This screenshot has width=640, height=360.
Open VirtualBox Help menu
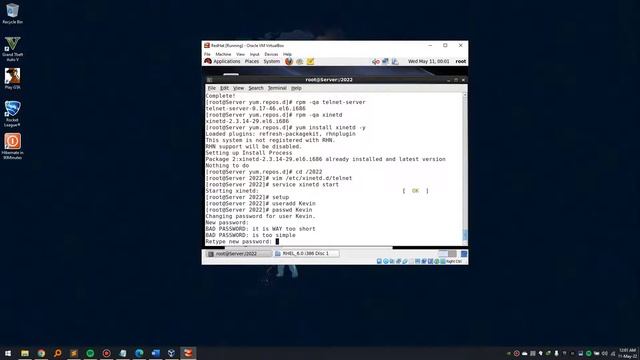click(287, 54)
